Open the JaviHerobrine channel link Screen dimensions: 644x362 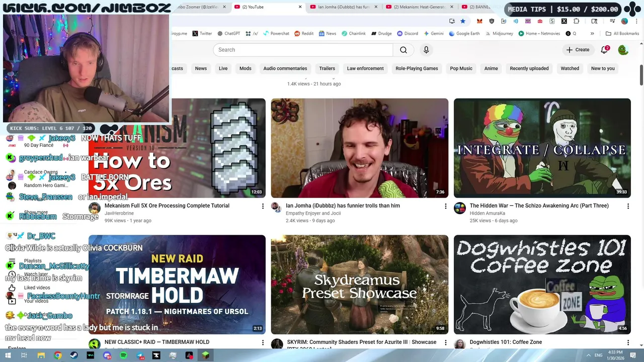click(x=119, y=213)
